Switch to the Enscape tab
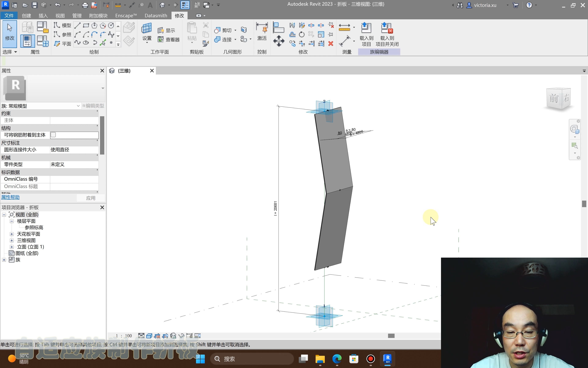This screenshot has width=588, height=368. pyautogui.click(x=126, y=16)
